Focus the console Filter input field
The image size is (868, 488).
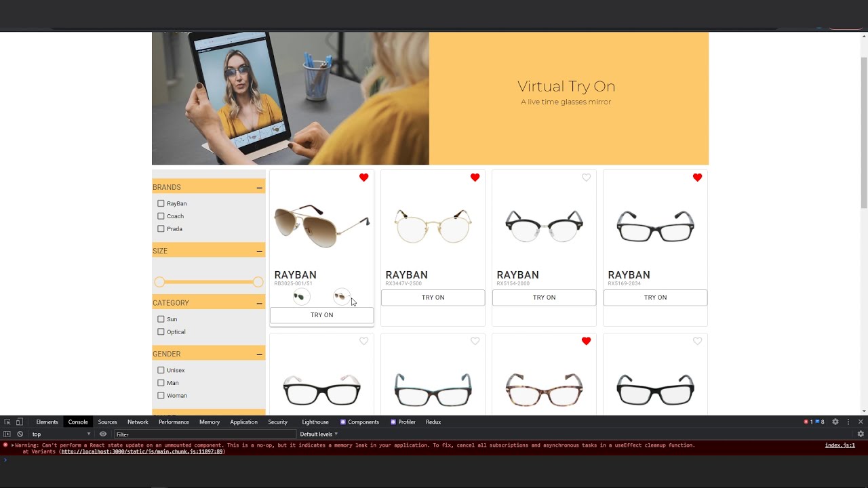click(205, 434)
